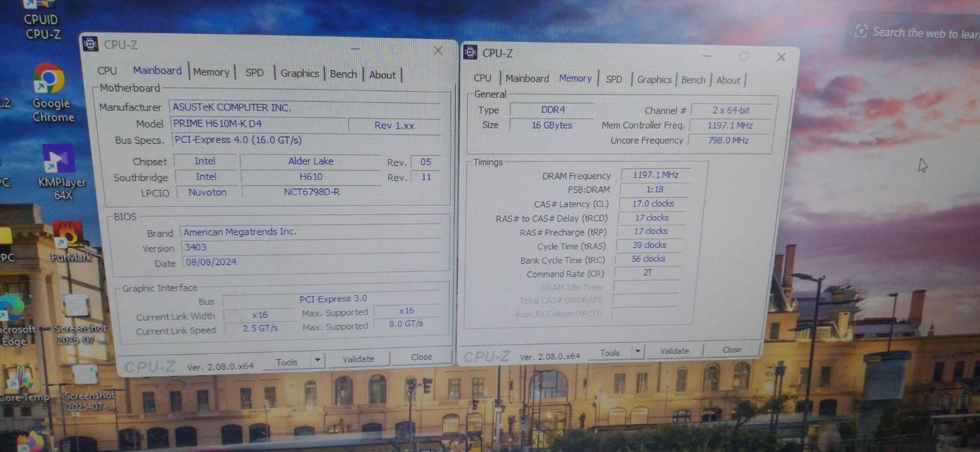Open the Bench tab in the Mainboard window

343,74
